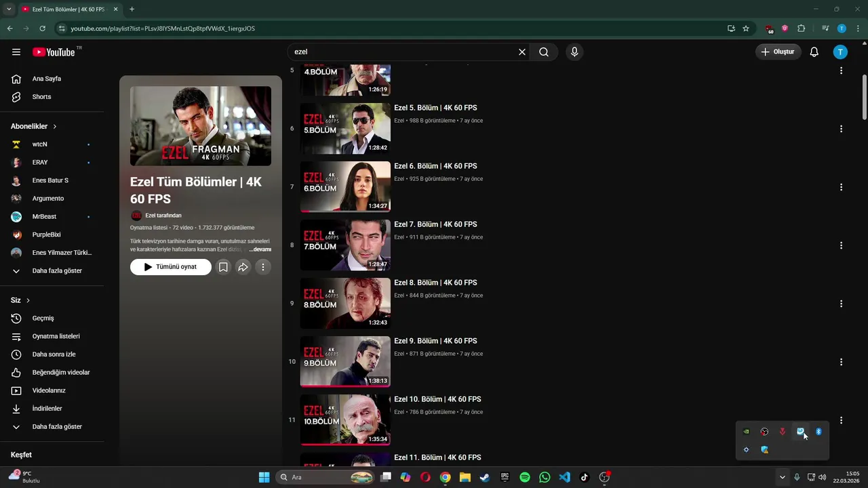
Task: Open Steam from the taskbar
Action: (x=485, y=477)
